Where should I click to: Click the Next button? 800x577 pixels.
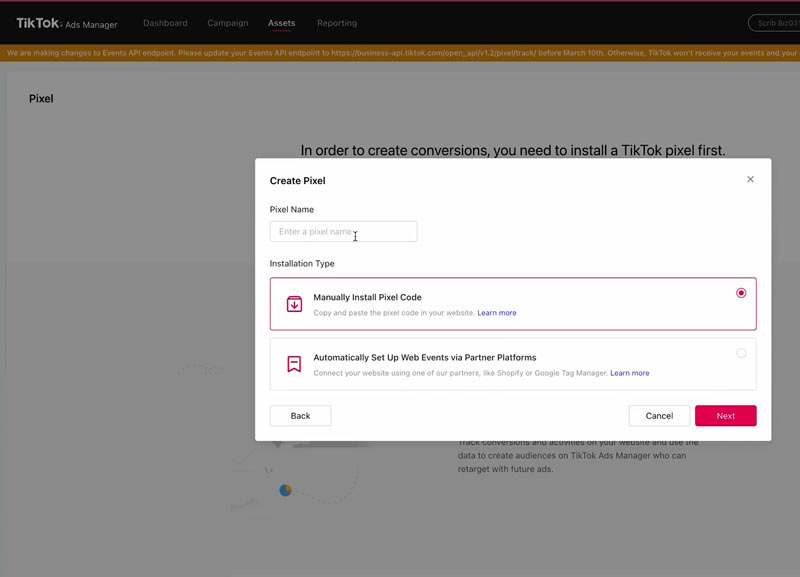(726, 416)
